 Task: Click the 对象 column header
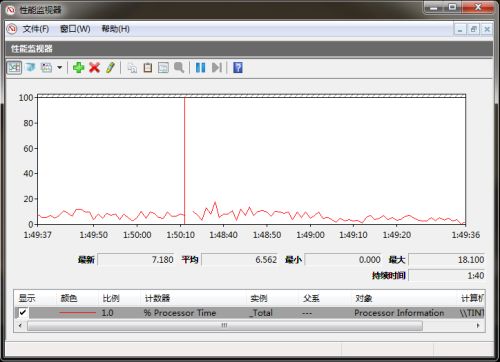point(364,298)
